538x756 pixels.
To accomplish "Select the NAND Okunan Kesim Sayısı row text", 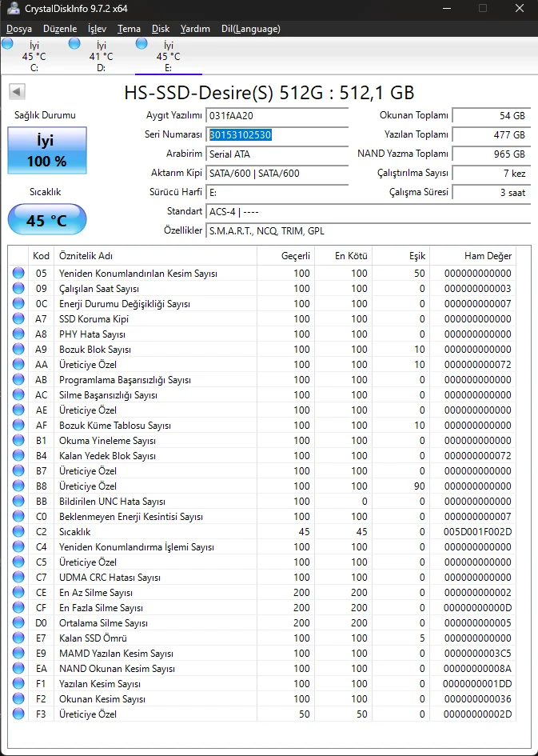I will [117, 668].
